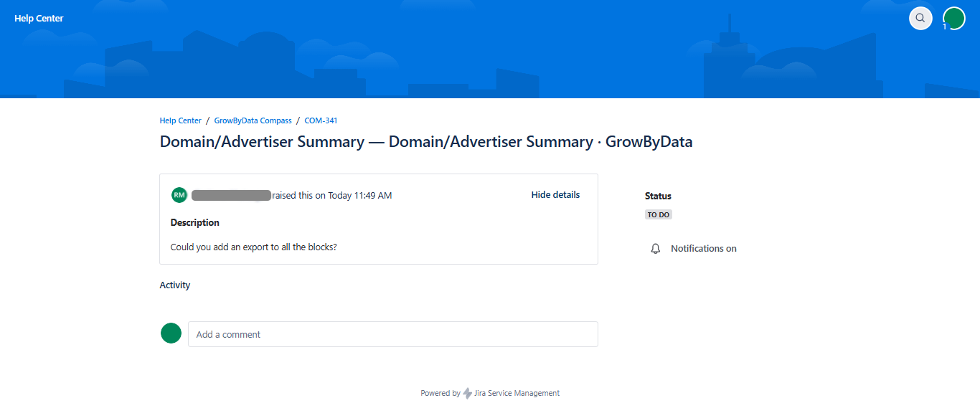The width and height of the screenshot is (980, 403).
Task: Select the Status label
Action: click(658, 196)
